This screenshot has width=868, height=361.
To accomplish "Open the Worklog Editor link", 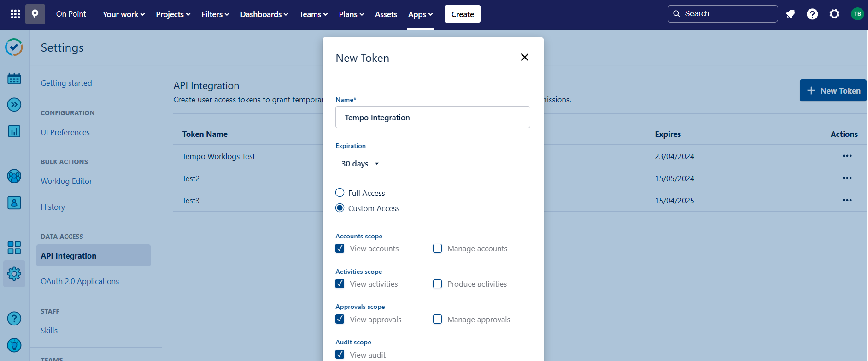I will (66, 181).
